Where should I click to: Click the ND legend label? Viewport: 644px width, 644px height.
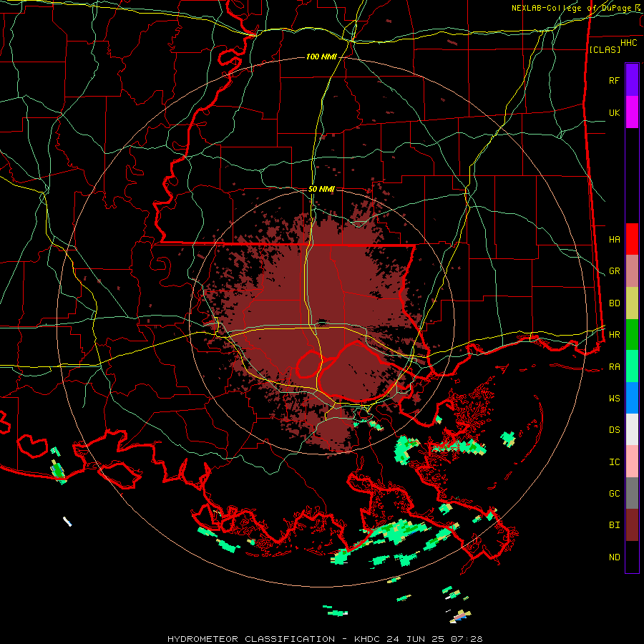click(x=614, y=557)
